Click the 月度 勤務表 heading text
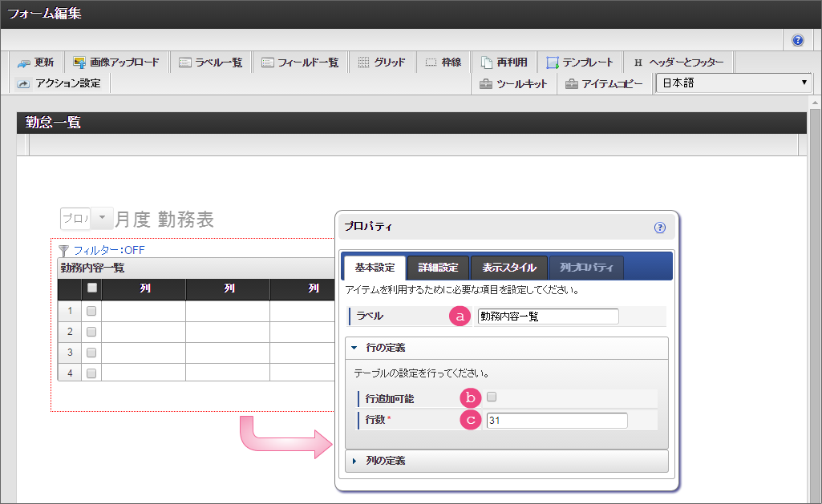Viewport: 822px width, 504px height. (x=164, y=219)
